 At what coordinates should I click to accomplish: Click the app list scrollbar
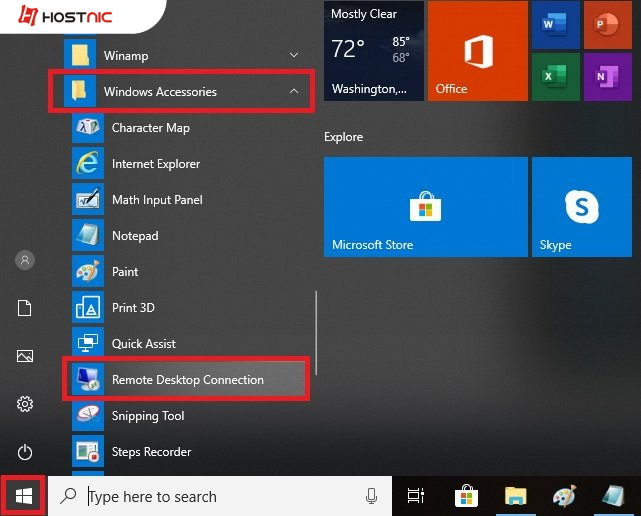click(x=316, y=333)
